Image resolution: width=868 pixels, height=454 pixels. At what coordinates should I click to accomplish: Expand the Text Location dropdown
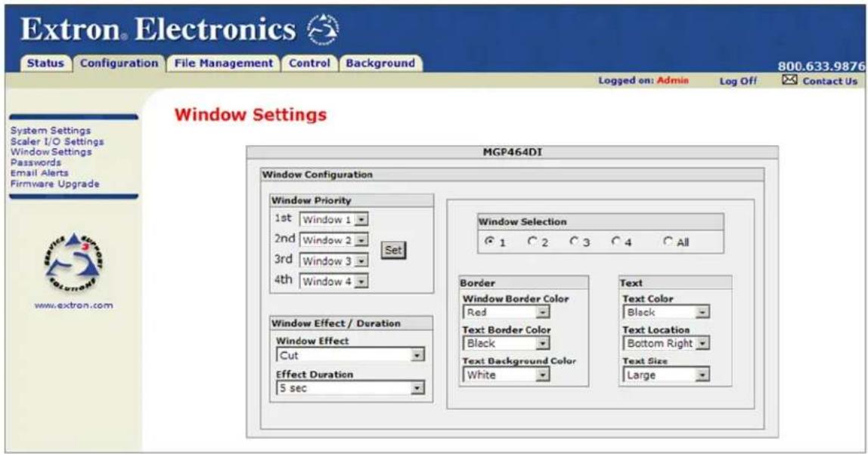(x=666, y=344)
